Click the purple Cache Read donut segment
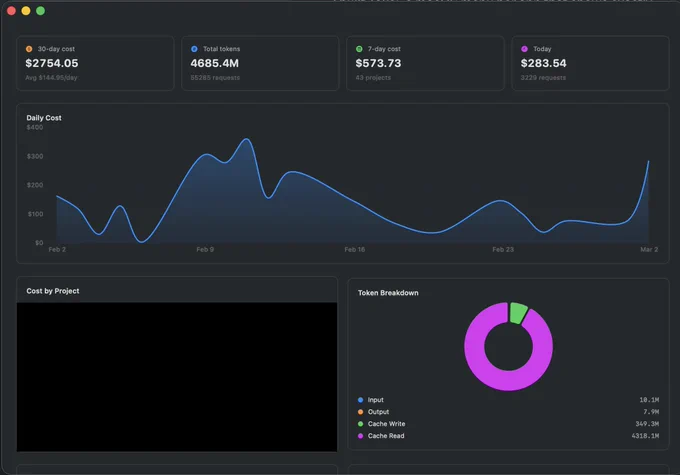680x475 pixels. pos(508,381)
